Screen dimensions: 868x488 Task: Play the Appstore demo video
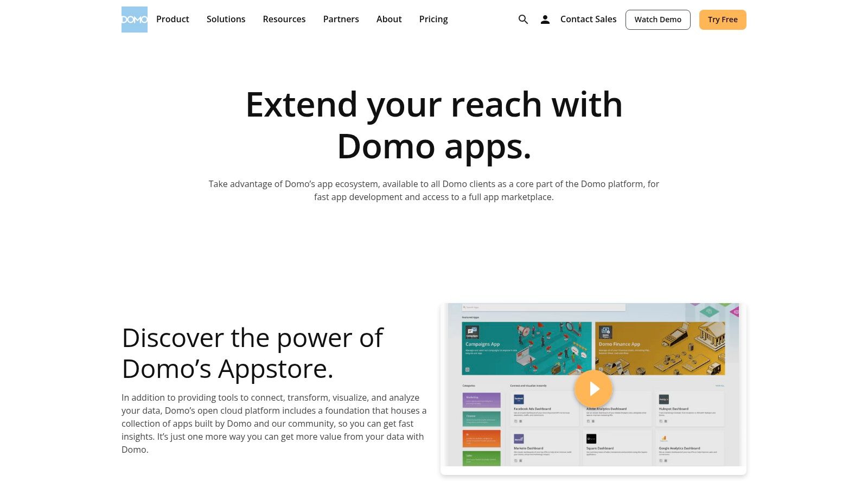pyautogui.click(x=593, y=388)
